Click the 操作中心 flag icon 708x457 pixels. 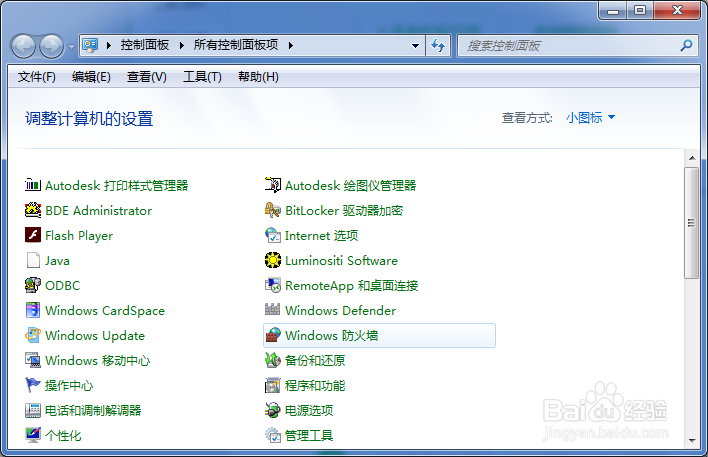coord(33,385)
